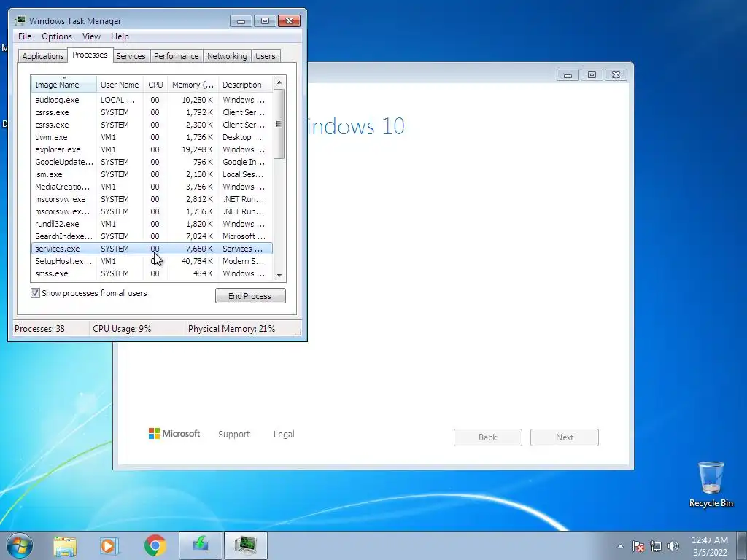Click Task Manager title bar icon
The image size is (747, 560).
20,20
